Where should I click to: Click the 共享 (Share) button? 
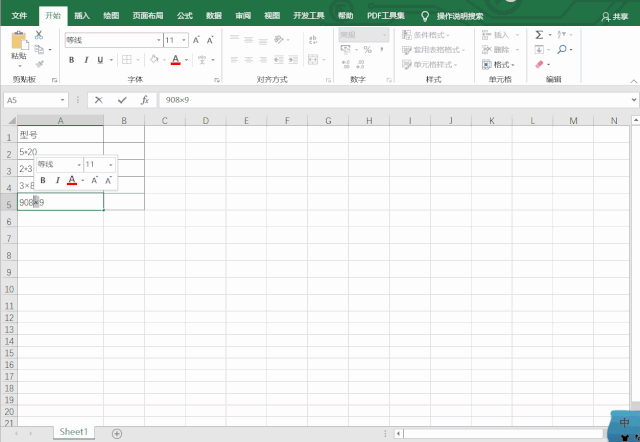click(x=615, y=16)
